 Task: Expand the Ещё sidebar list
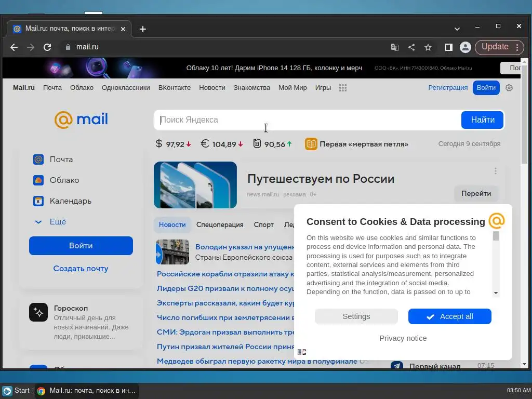click(50, 221)
